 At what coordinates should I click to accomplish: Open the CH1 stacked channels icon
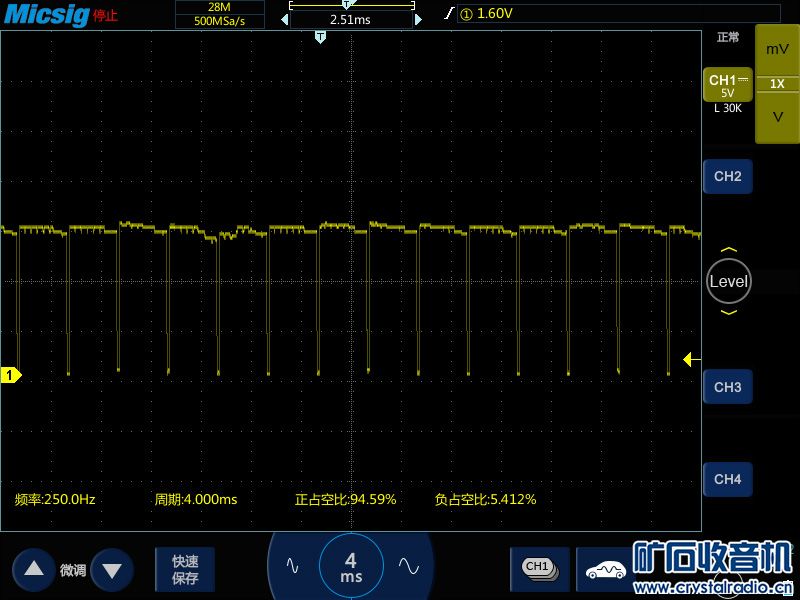click(x=539, y=568)
